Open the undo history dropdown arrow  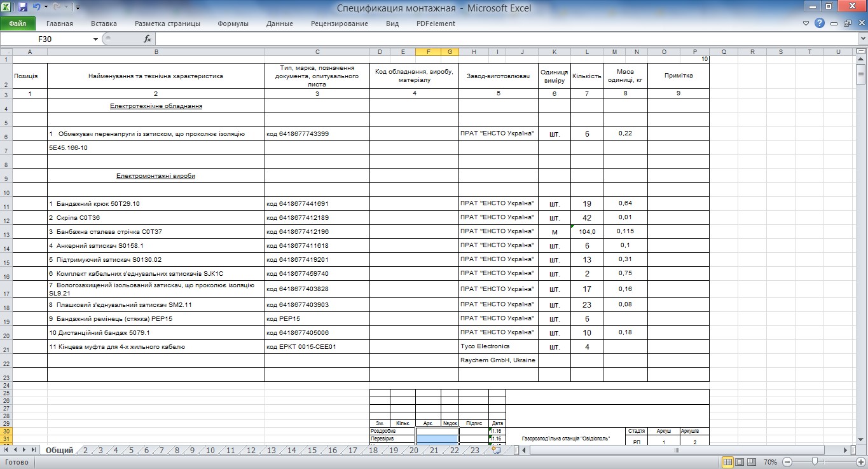point(45,8)
